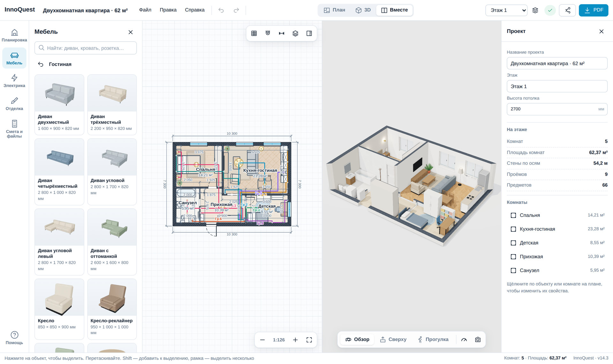The width and height of the screenshot is (613, 364).
Task: Open the Справка menu
Action: [195, 10]
